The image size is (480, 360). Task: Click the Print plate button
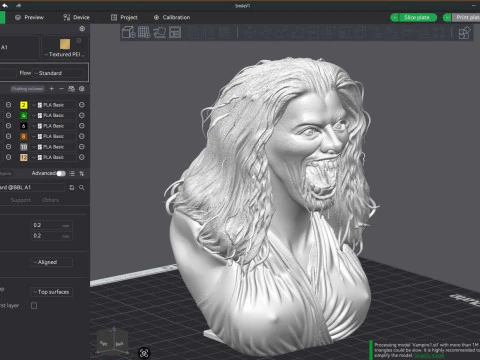click(x=466, y=17)
